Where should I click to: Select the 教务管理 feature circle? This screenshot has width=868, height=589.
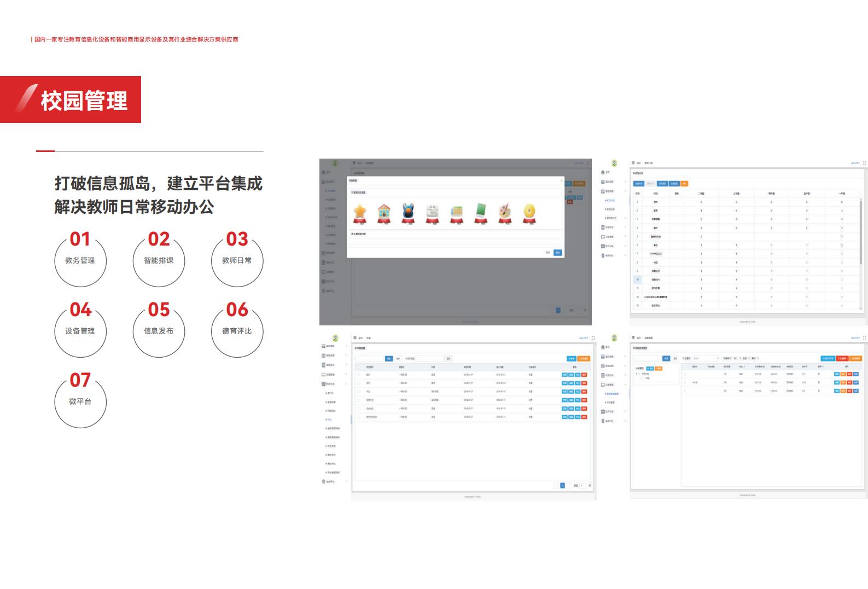(80, 261)
